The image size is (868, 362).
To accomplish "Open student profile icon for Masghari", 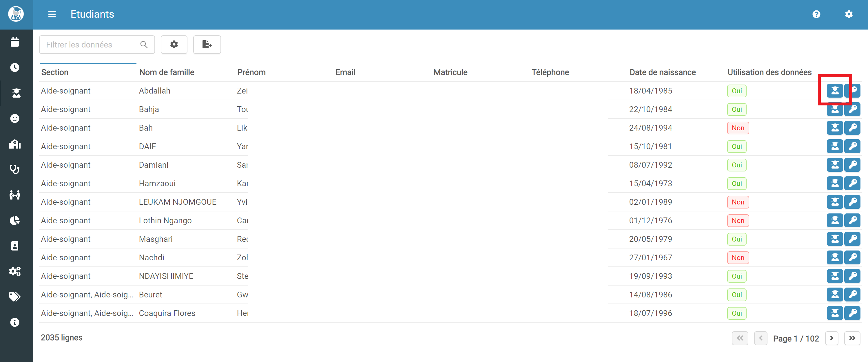I will tap(835, 239).
